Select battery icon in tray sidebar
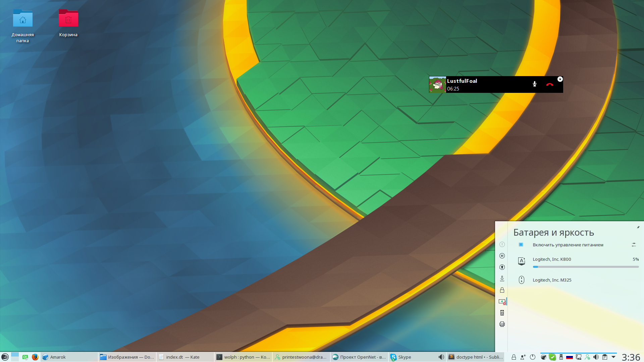 (502, 302)
